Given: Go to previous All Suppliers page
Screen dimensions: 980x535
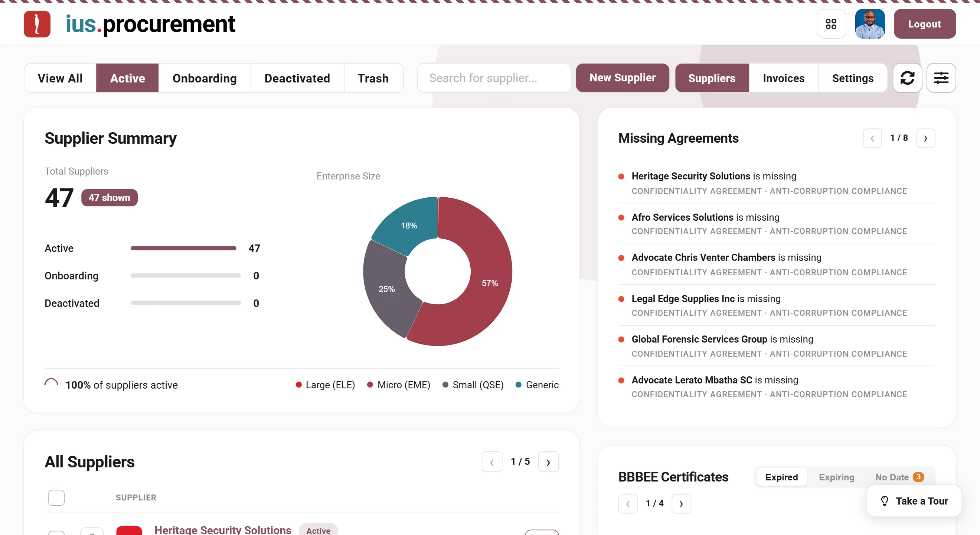Looking at the screenshot, I should click(491, 462).
